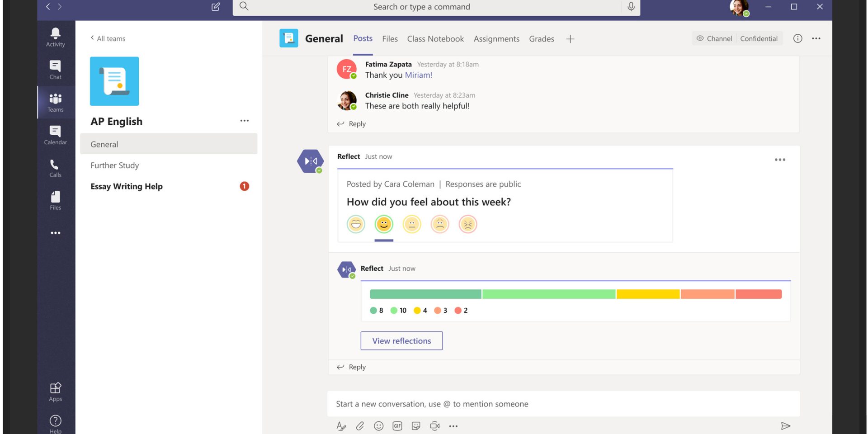Switch to the Files tab
868x434 pixels.
tap(390, 39)
